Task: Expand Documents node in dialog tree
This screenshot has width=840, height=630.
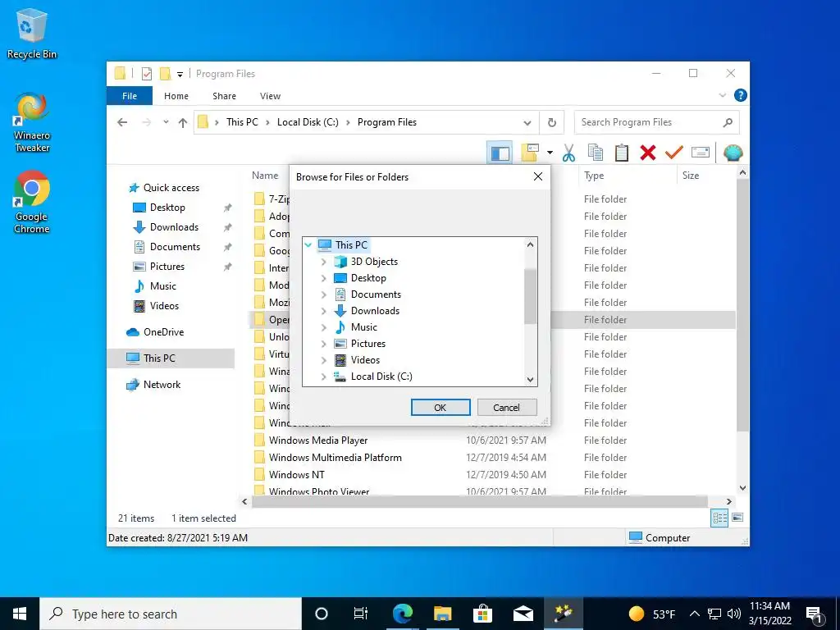Action: pyautogui.click(x=323, y=294)
